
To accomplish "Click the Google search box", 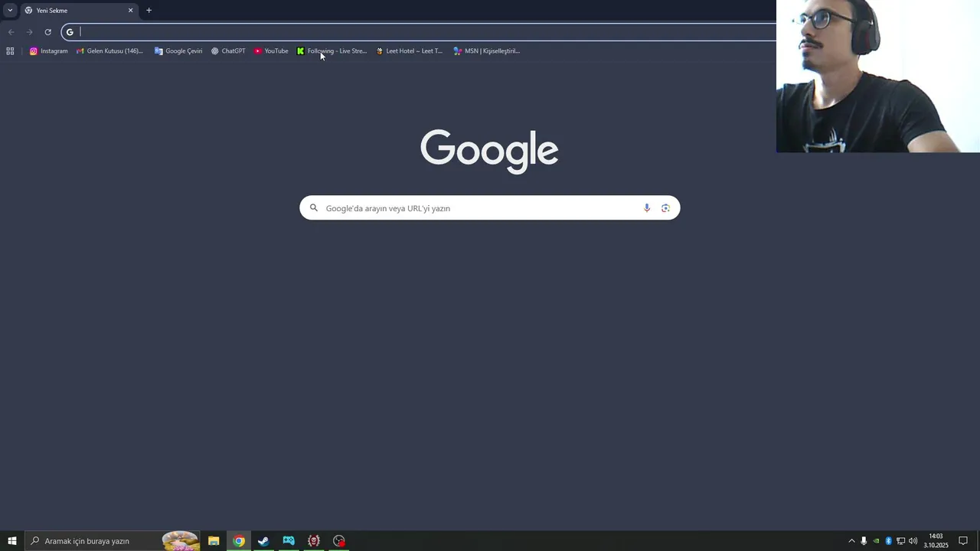I will (x=489, y=208).
